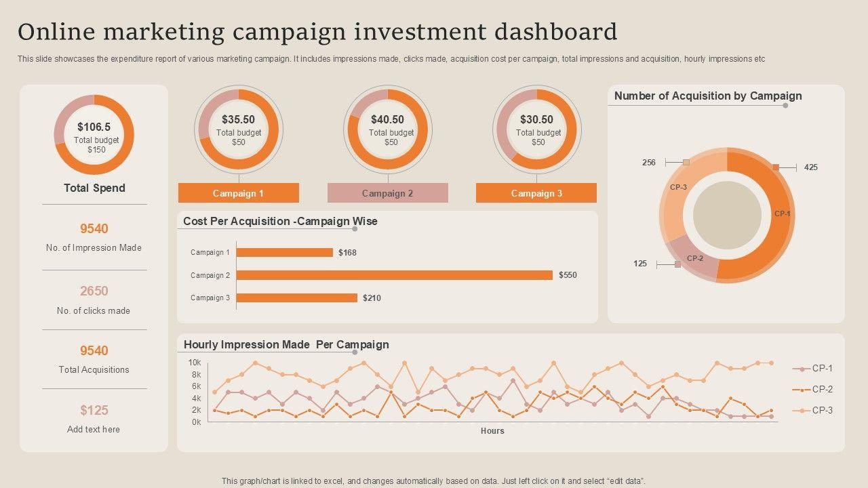The width and height of the screenshot is (868, 488).
Task: Select the Campaign 2 budget donut
Action: click(387, 129)
